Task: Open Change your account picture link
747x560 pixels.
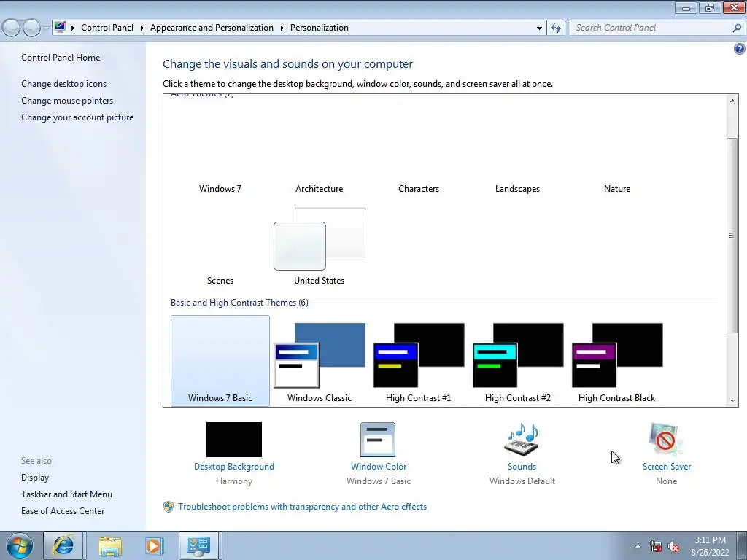Action: (x=77, y=117)
